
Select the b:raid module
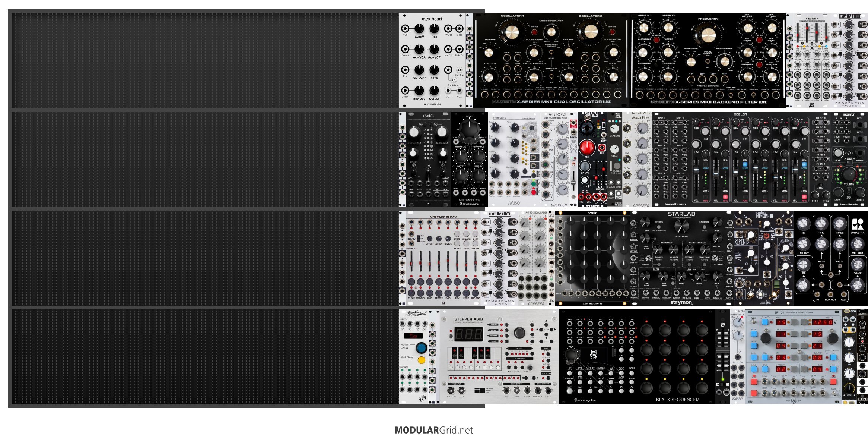click(592, 258)
